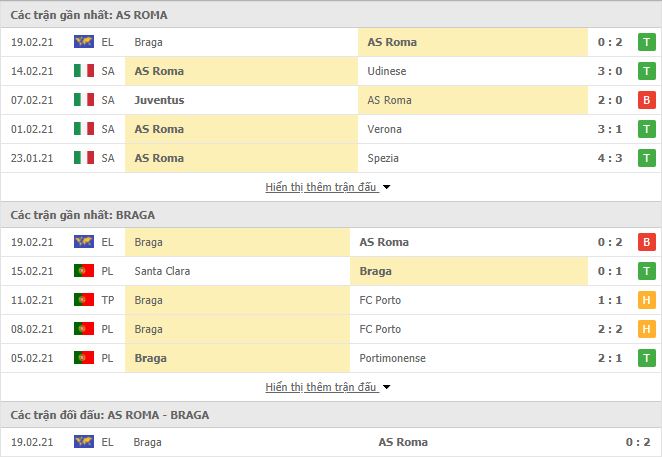662x457 pixels.
Task: Click the green T badge for Braga vs AS Roma 19.02.21 in AS Roma section
Action: 646,42
